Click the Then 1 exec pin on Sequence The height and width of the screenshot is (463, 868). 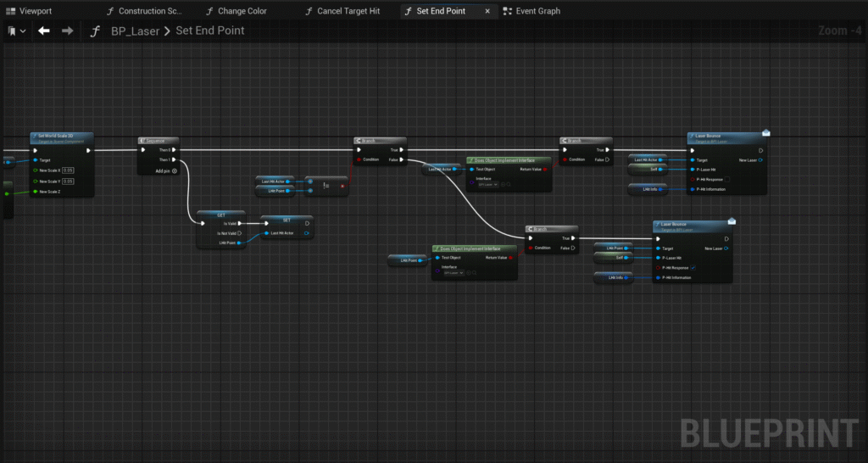174,160
